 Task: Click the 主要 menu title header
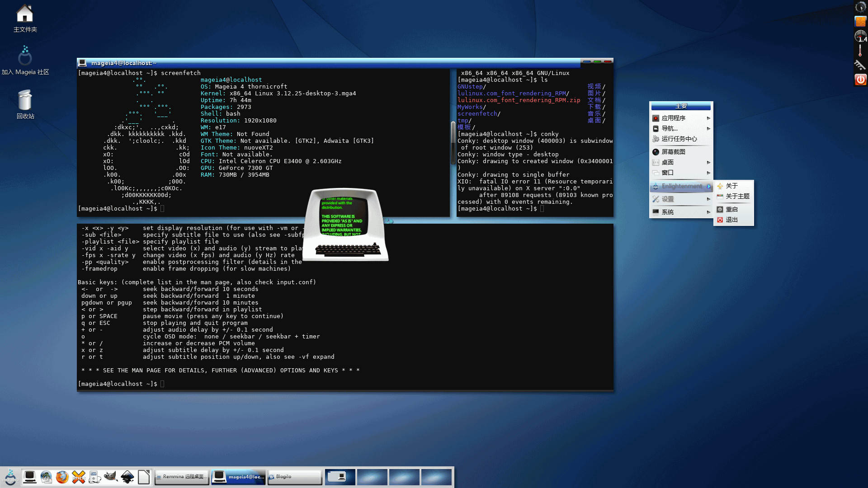pos(681,106)
